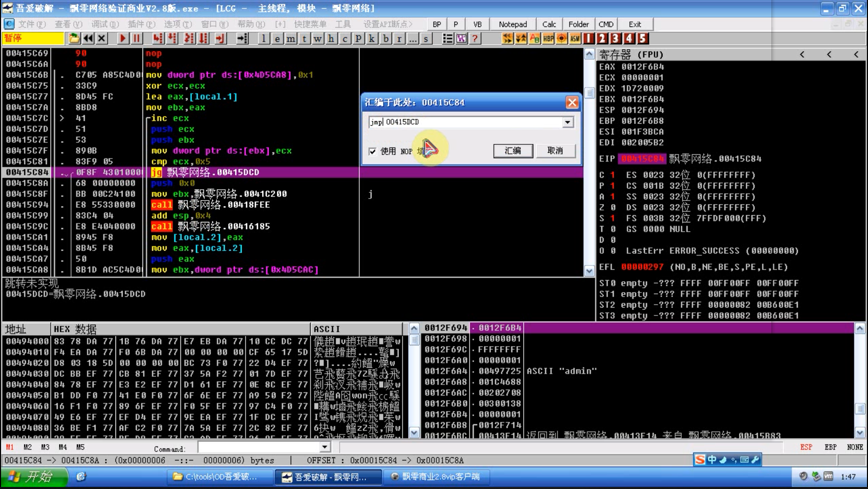Show the run trace via the '...' icon
Viewport: 868px width, 489px height.
(x=412, y=38)
